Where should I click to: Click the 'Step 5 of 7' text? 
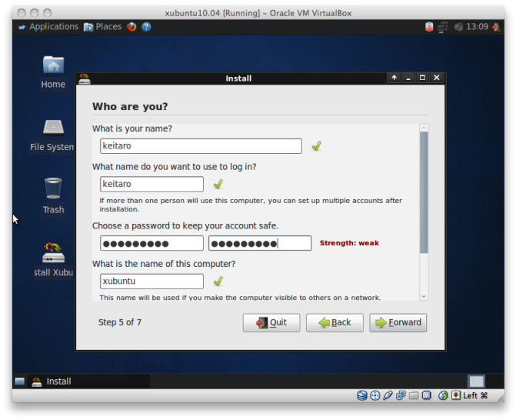pyautogui.click(x=120, y=322)
